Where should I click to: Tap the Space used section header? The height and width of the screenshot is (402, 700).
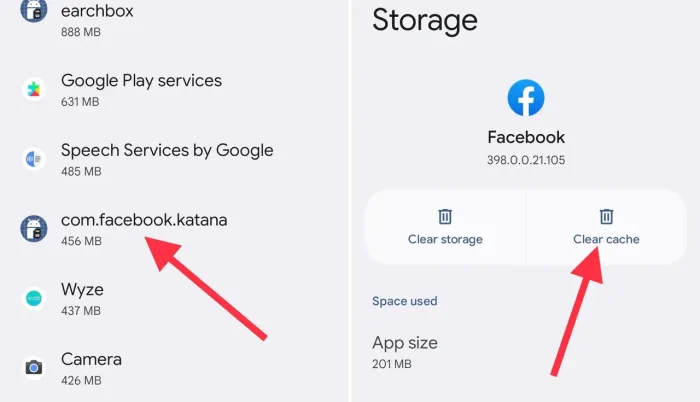point(405,301)
